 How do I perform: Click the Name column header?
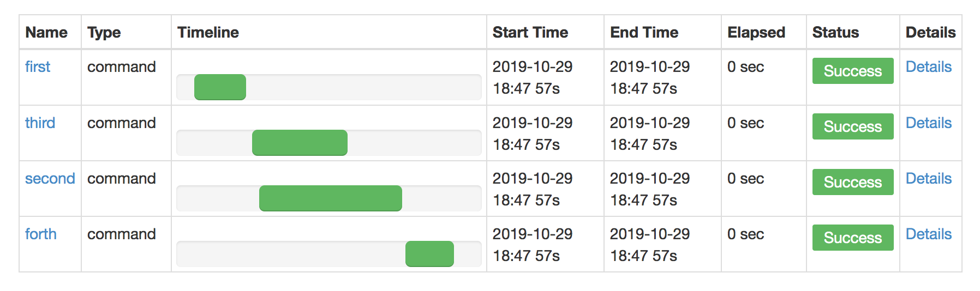click(x=46, y=33)
